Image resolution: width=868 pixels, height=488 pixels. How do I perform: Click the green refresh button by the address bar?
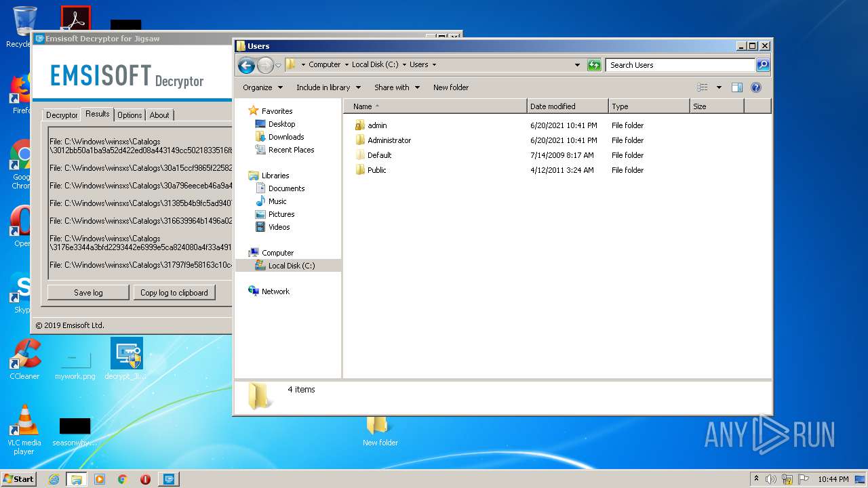[594, 65]
